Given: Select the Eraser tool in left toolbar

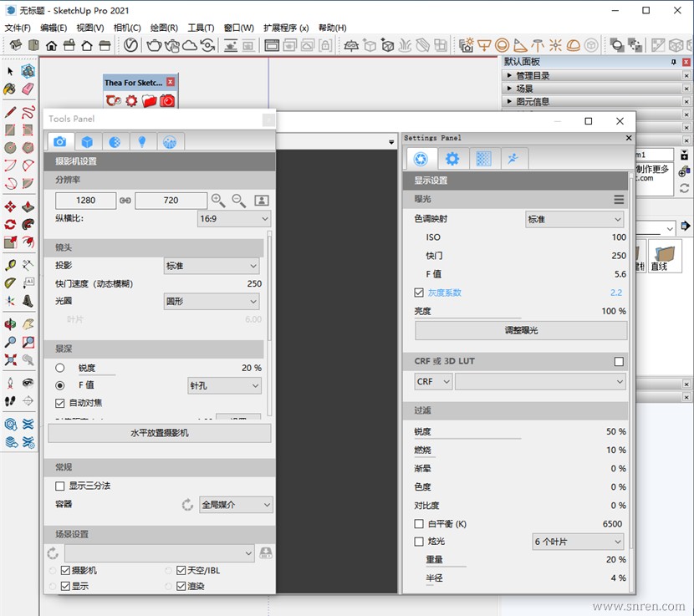Looking at the screenshot, I should coord(28,89).
